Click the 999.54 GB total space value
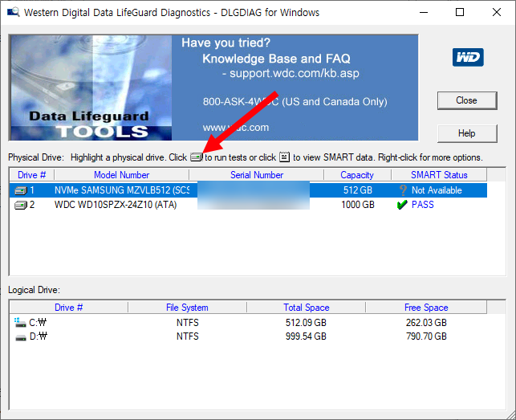 pos(306,336)
